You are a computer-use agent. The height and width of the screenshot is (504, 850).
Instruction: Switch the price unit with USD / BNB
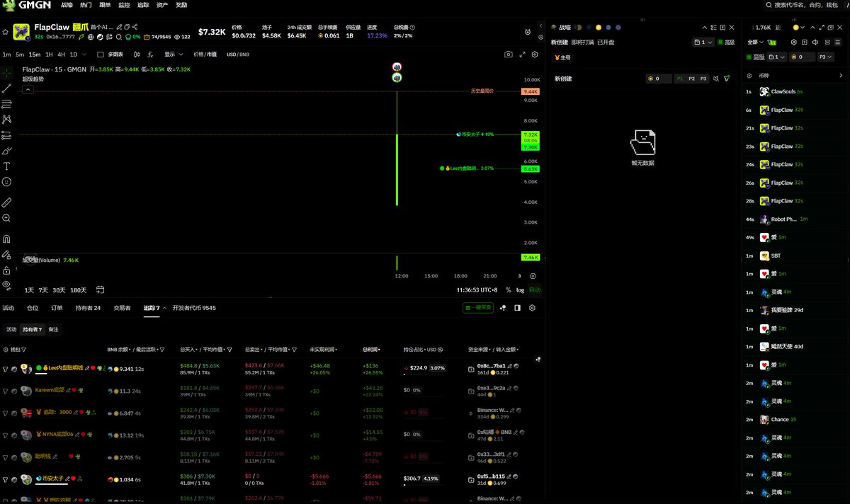pyautogui.click(x=238, y=54)
